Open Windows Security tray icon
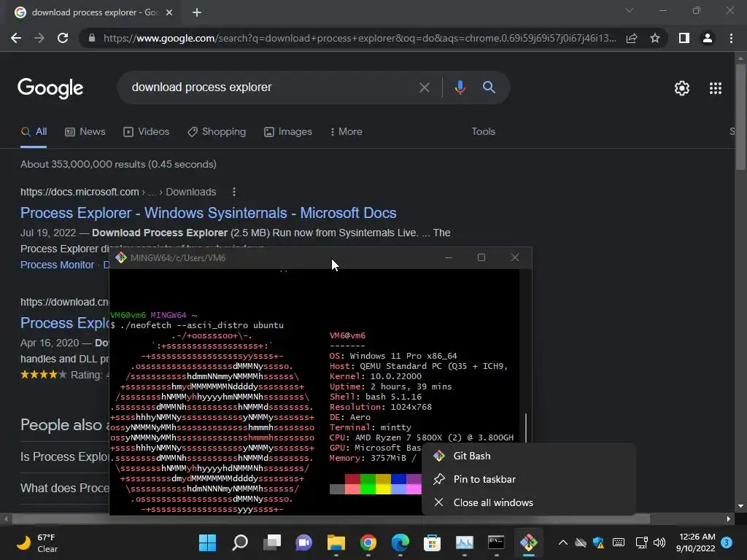This screenshot has width=747, height=560. tap(598, 542)
